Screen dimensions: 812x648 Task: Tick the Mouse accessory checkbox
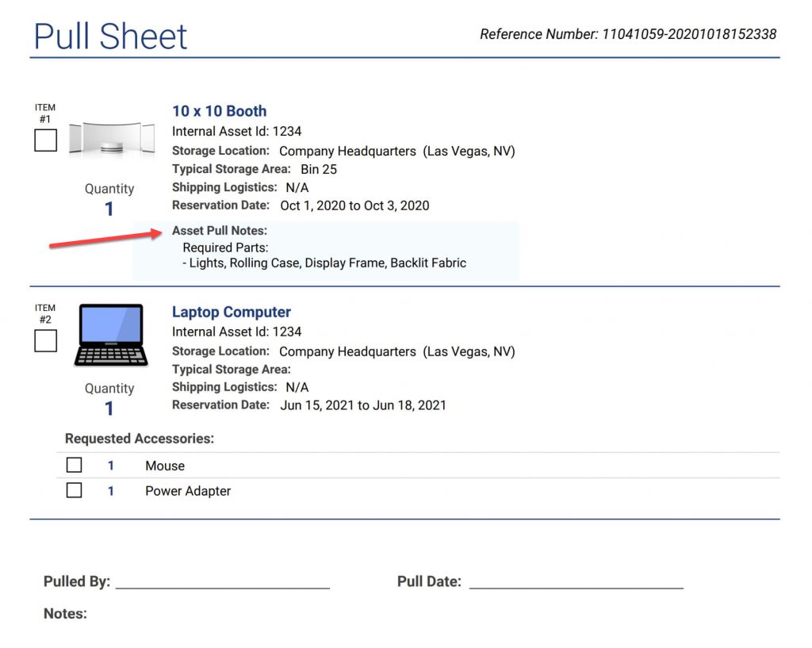pyautogui.click(x=74, y=465)
